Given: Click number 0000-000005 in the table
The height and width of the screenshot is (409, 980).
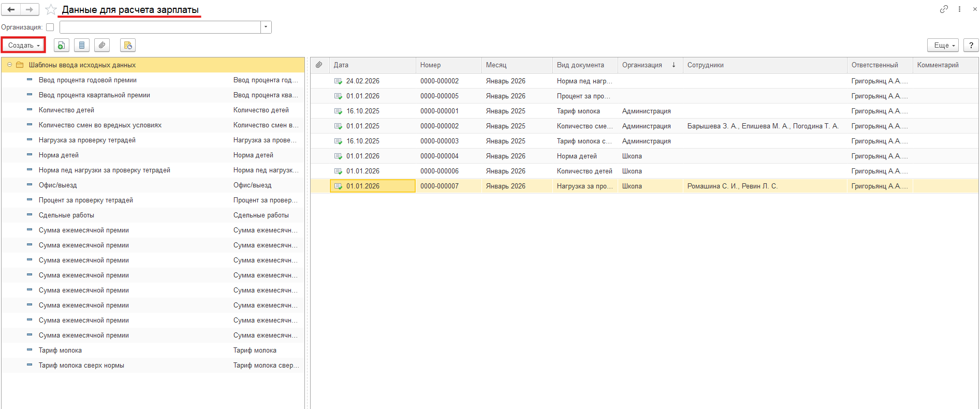Looking at the screenshot, I should pyautogui.click(x=440, y=96).
